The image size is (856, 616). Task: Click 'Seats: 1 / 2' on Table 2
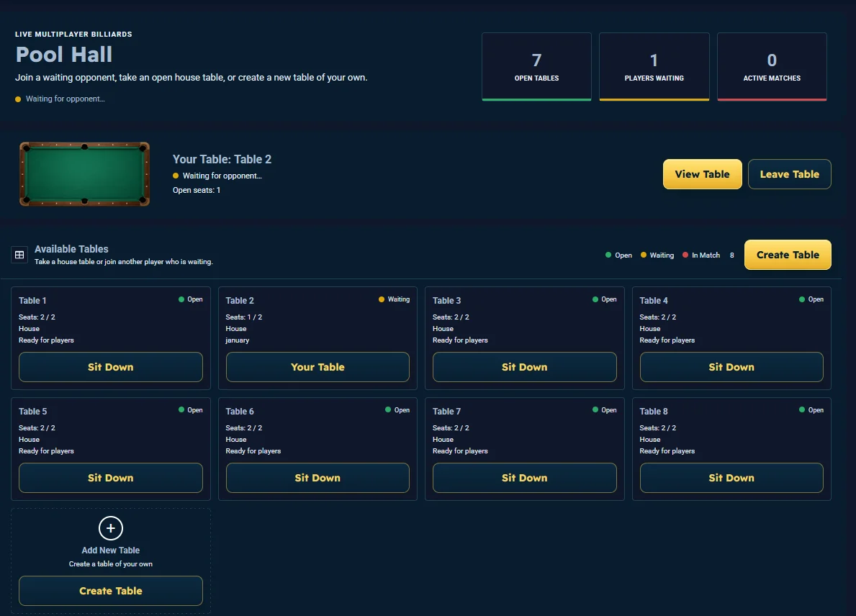244,317
